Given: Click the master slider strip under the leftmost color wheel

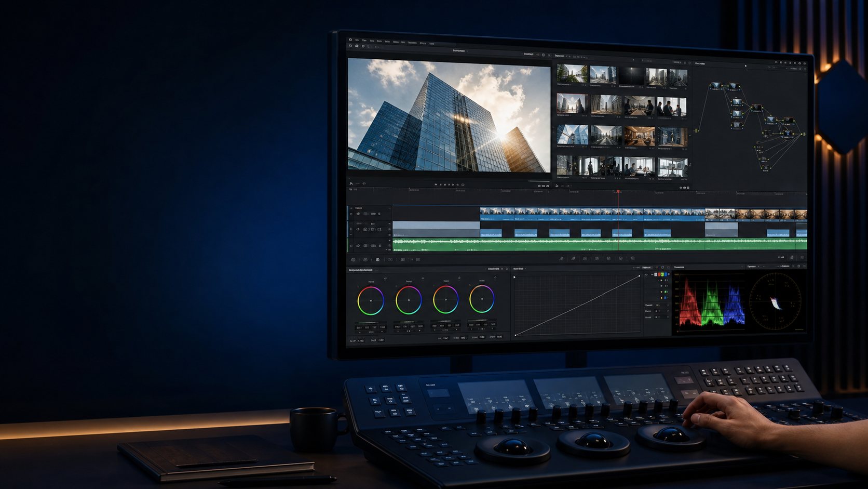Looking at the screenshot, I should 371,323.
